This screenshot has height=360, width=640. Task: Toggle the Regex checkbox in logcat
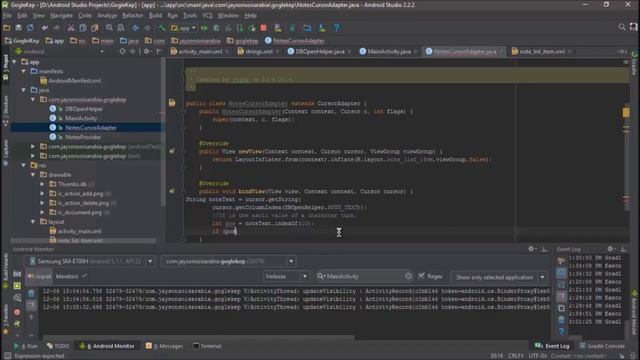[x=422, y=276]
